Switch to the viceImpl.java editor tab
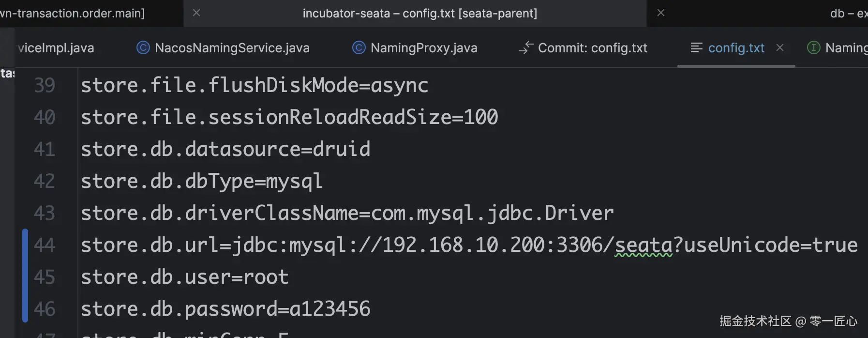Viewport: 868px width, 338px height. [56, 48]
